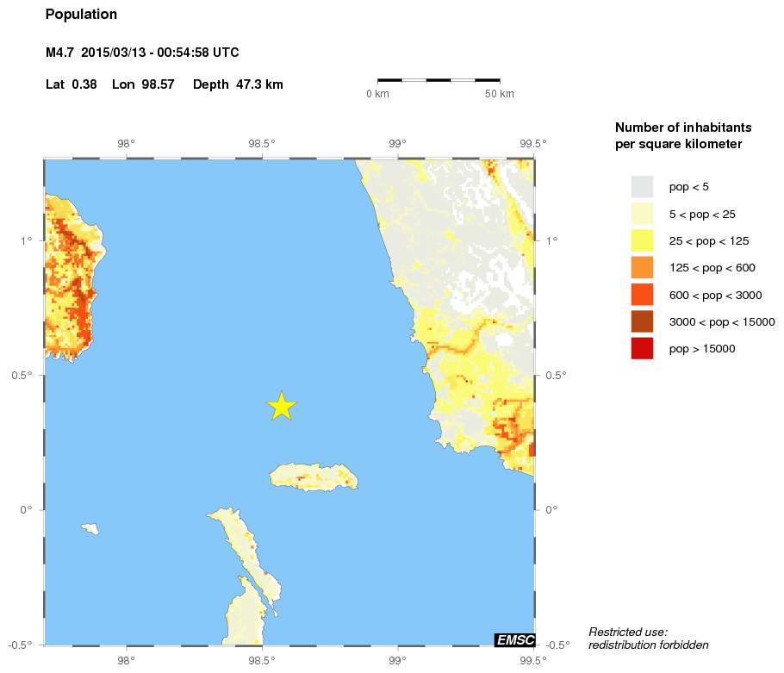The width and height of the screenshot is (784, 673).
Task: Click the small island directly south of the star
Action: pyautogui.click(x=313, y=476)
